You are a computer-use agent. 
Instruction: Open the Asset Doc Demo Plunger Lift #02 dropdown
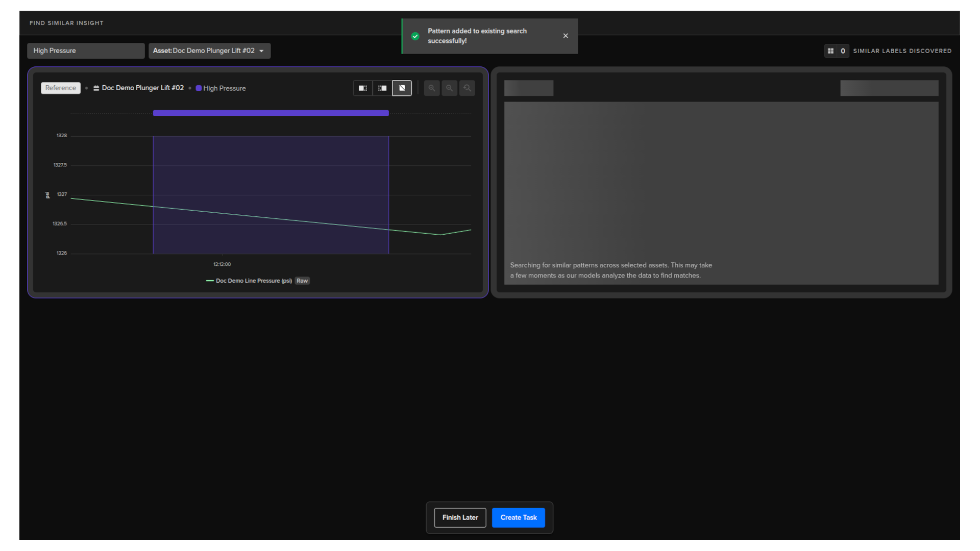209,51
